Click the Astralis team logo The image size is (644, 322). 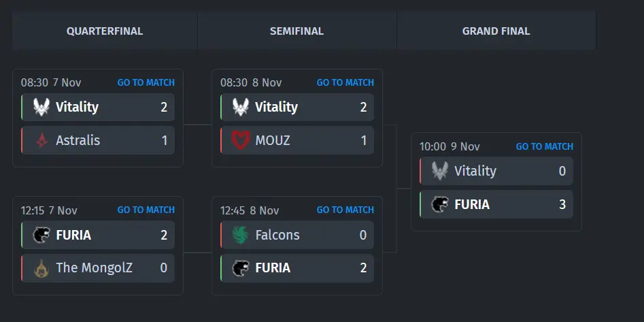[42, 140]
